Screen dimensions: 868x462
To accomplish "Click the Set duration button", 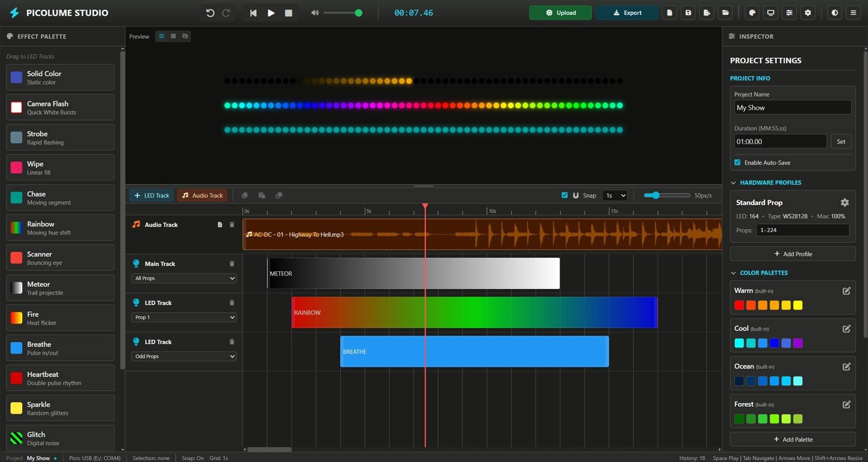I will [841, 141].
